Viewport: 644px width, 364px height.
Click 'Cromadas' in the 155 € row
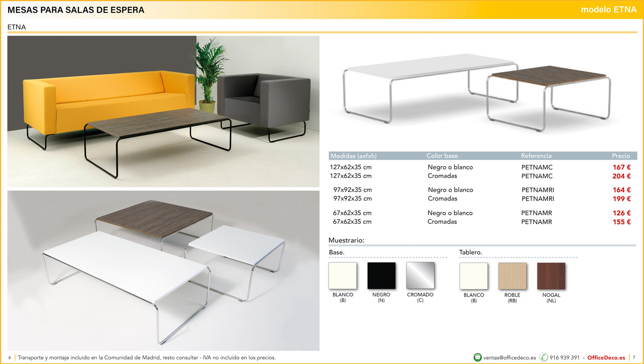[x=442, y=222]
